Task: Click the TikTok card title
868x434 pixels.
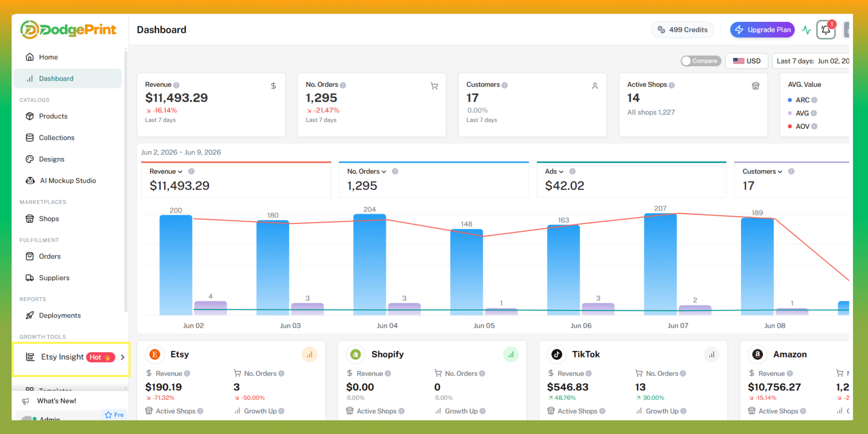Action: tap(586, 354)
